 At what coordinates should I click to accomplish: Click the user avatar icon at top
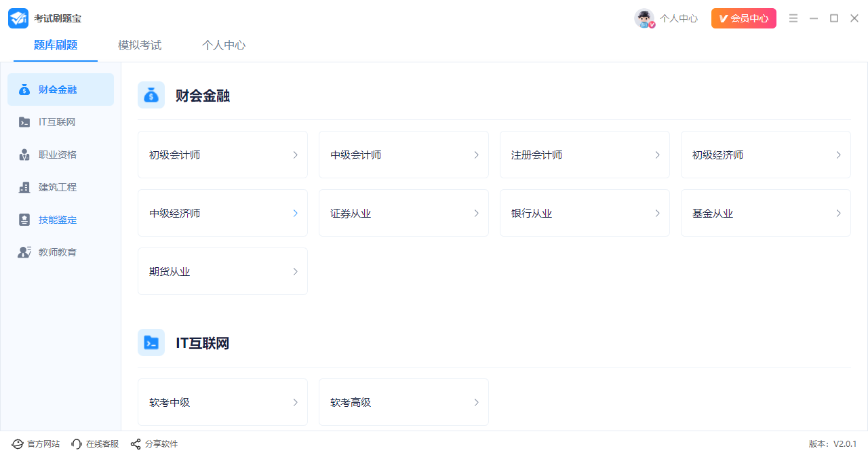[x=644, y=18]
